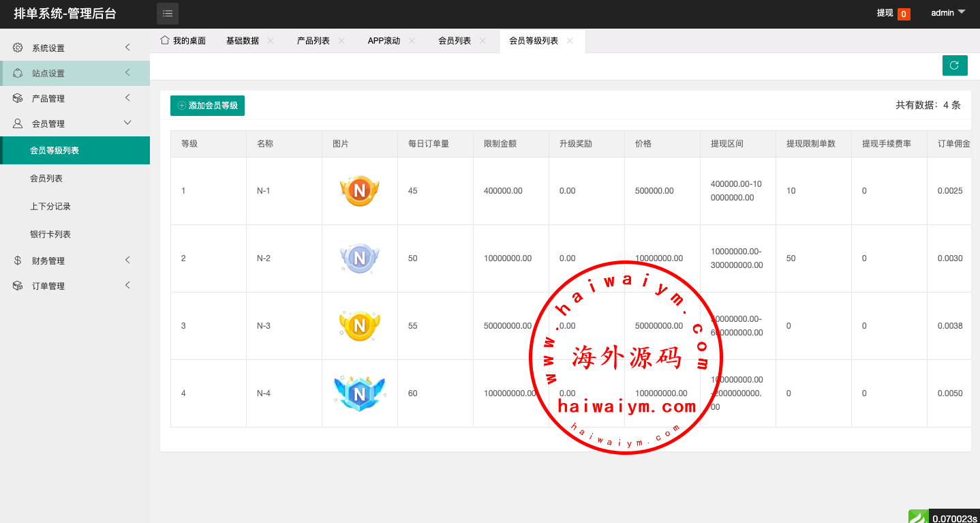Click the 添加会员等级 button
Screen dimensions: 980x523
click(207, 106)
